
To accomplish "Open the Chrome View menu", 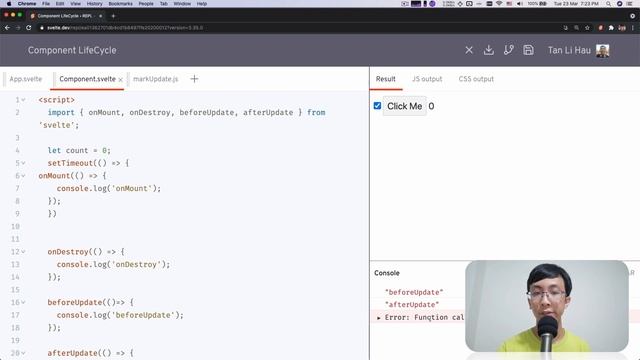I will (x=76, y=4).
